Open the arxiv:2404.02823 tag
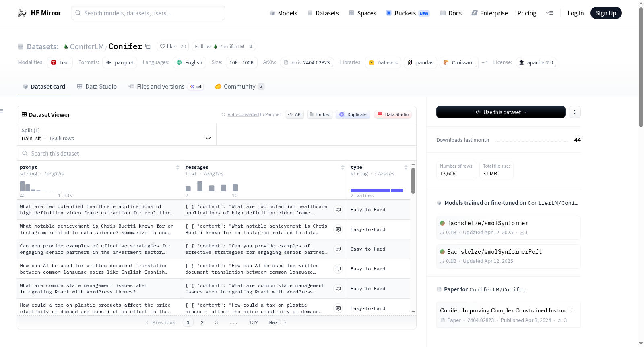 (307, 63)
